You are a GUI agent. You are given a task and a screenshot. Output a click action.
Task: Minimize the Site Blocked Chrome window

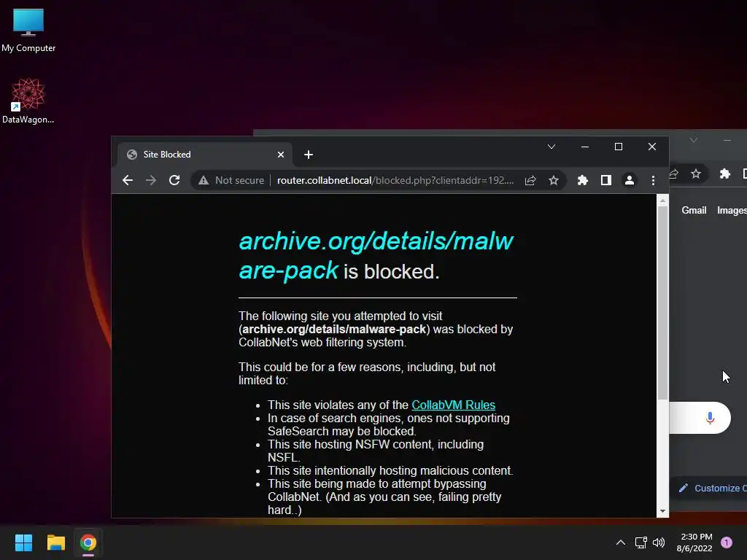[585, 147]
